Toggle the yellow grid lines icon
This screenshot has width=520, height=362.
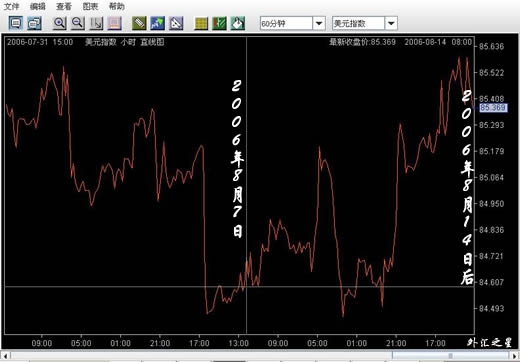(201, 23)
